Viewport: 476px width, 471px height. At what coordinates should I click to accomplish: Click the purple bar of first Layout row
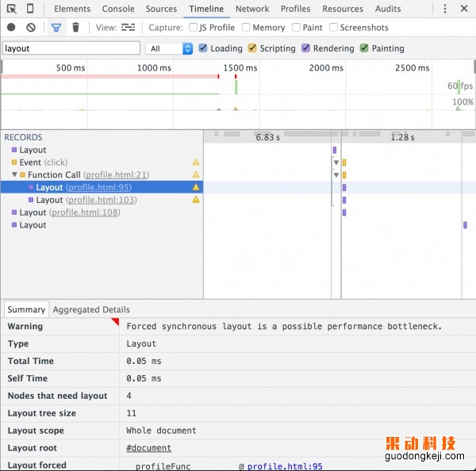[x=335, y=150]
